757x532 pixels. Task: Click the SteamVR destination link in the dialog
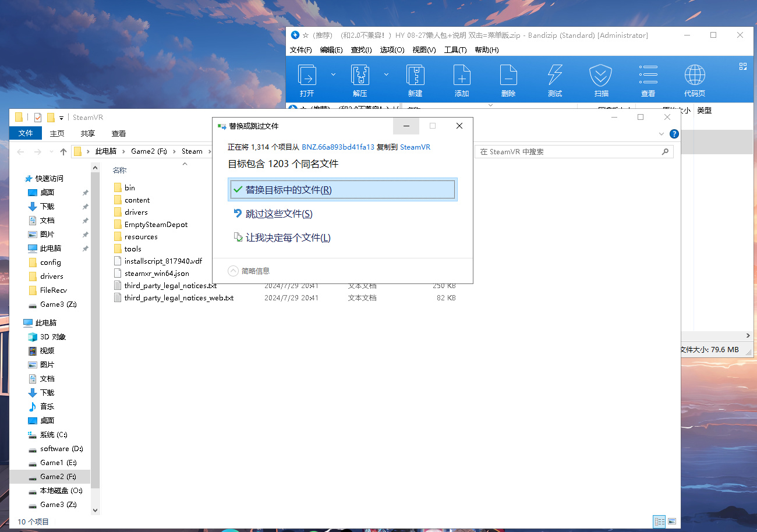tap(415, 147)
